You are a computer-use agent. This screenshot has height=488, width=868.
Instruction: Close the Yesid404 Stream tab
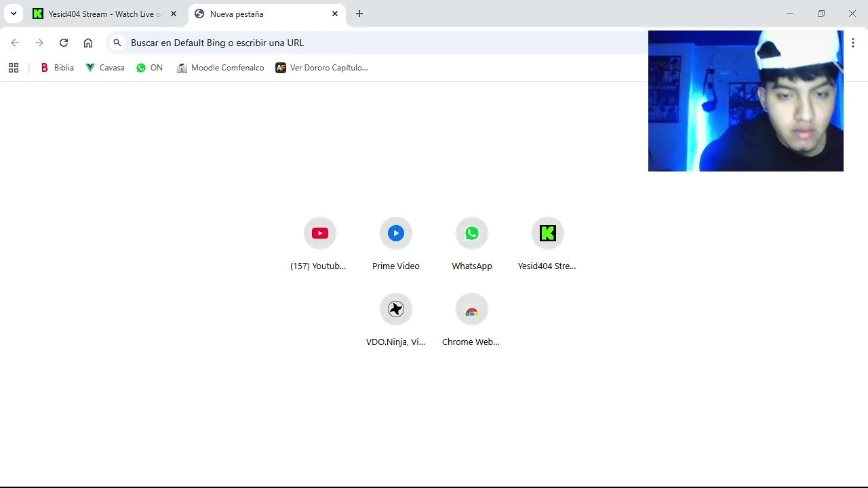(x=174, y=14)
